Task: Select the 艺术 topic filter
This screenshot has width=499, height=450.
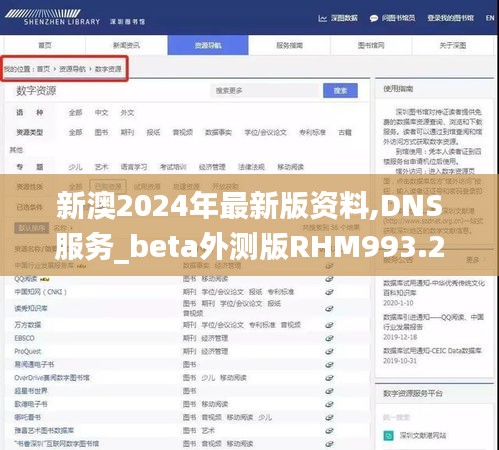Action: click(101, 167)
